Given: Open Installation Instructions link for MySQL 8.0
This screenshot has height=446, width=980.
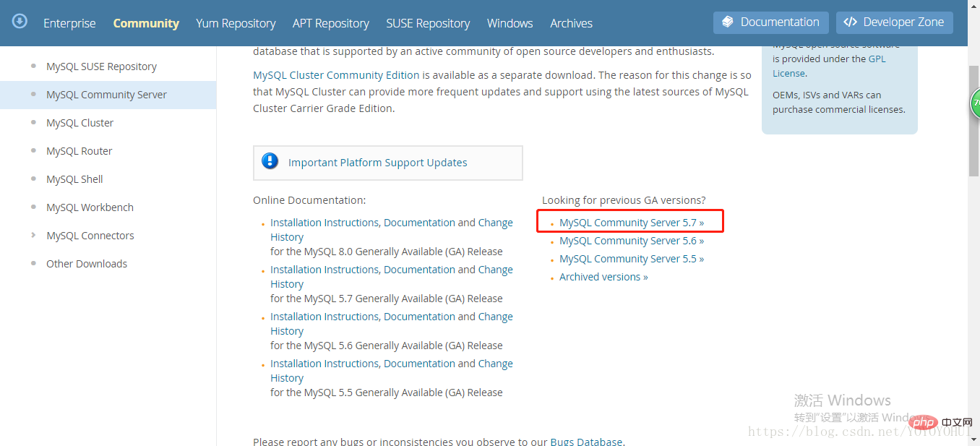Looking at the screenshot, I should (324, 223).
